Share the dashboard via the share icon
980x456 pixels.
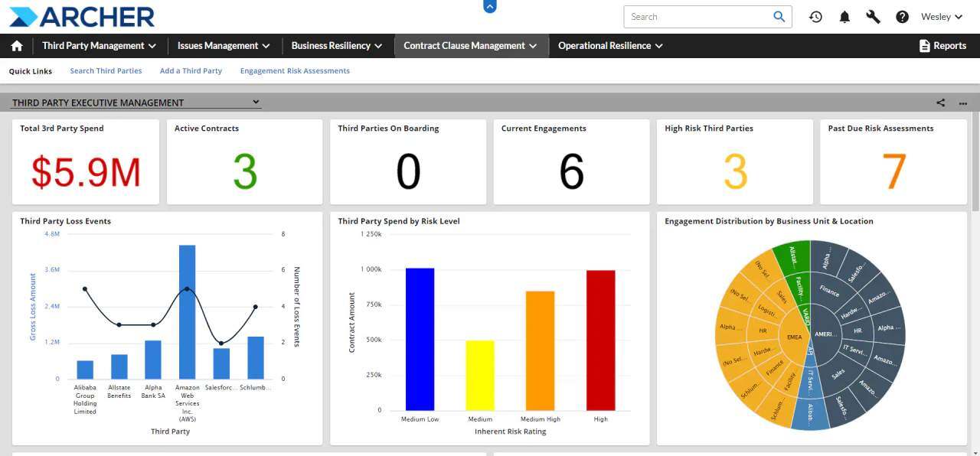[939, 102]
